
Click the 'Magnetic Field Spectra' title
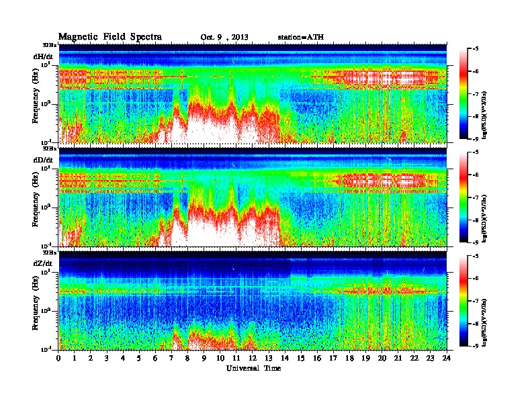(x=110, y=37)
